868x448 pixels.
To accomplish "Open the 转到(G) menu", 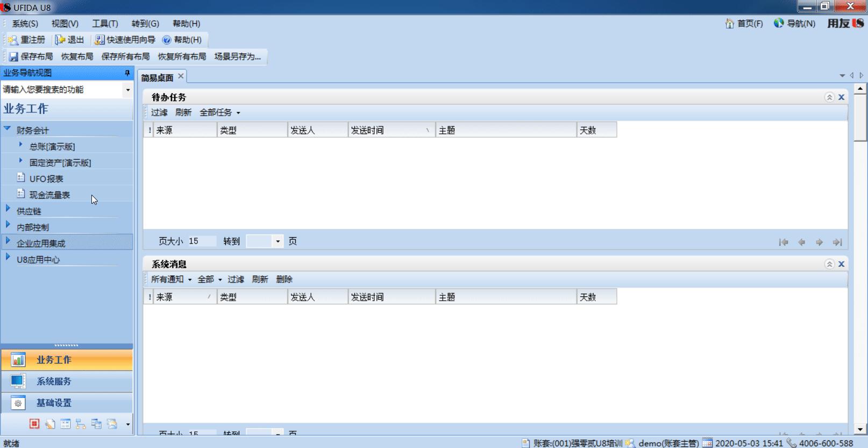I will pyautogui.click(x=145, y=24).
